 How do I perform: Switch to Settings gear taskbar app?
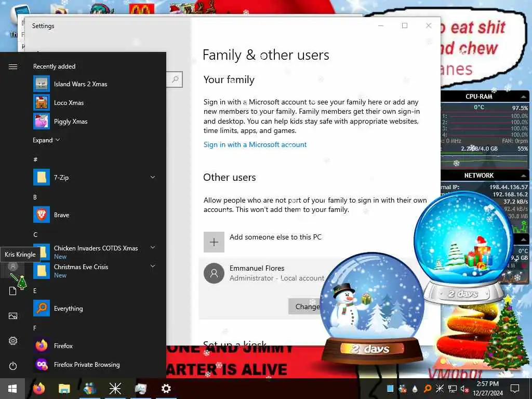166,389
